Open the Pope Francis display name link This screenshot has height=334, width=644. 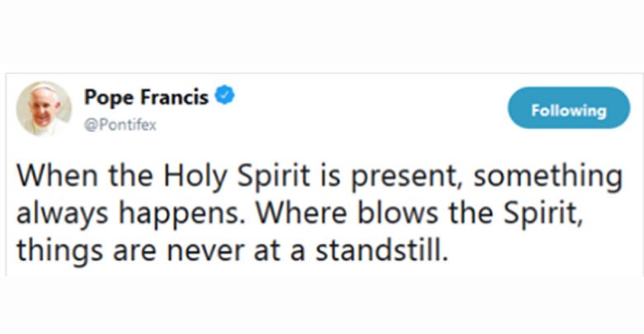[146, 97]
